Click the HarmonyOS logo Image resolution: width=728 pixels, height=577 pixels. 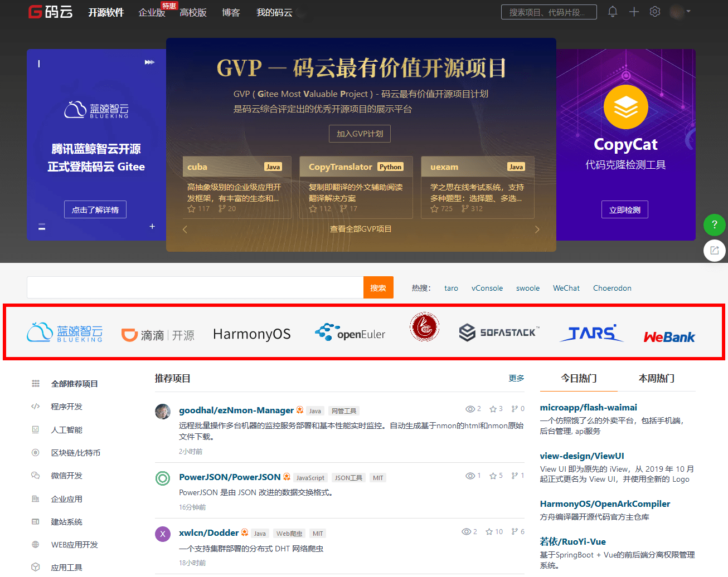pos(252,334)
